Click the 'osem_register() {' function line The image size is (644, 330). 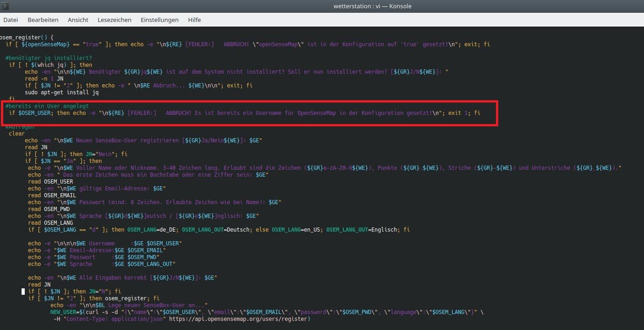[27, 37]
